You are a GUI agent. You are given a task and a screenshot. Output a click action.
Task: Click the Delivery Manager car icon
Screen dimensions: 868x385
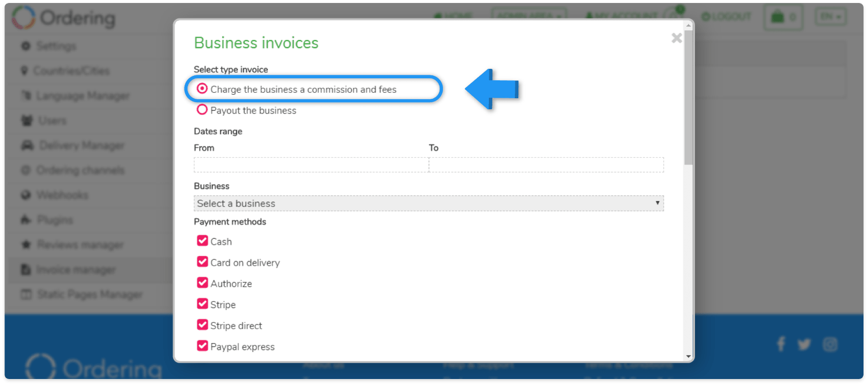27,145
